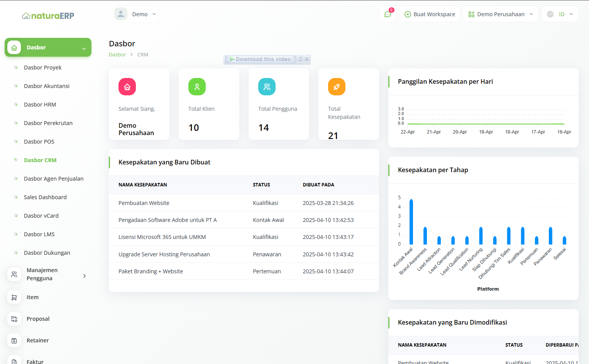Click the Pertemuan status cell

point(267,271)
